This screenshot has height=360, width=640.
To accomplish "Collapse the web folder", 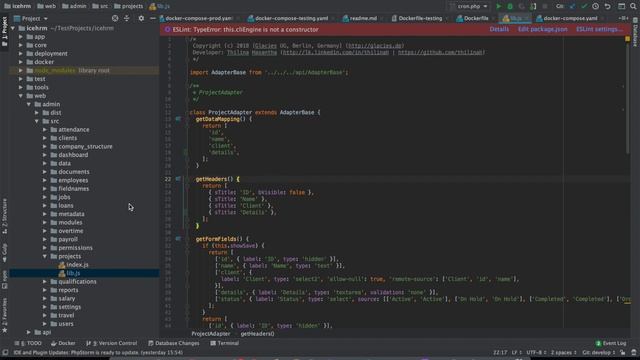I will [20, 96].
